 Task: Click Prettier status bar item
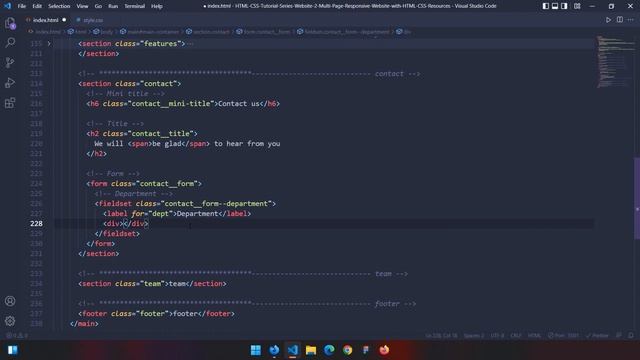[x=597, y=336]
